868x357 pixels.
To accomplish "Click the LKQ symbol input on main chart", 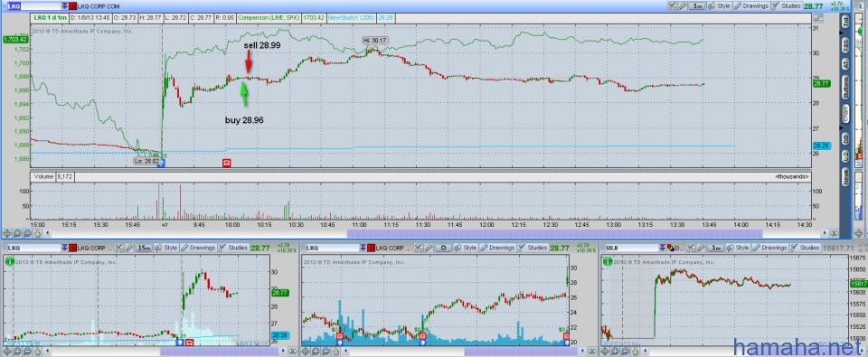I will click(33, 6).
